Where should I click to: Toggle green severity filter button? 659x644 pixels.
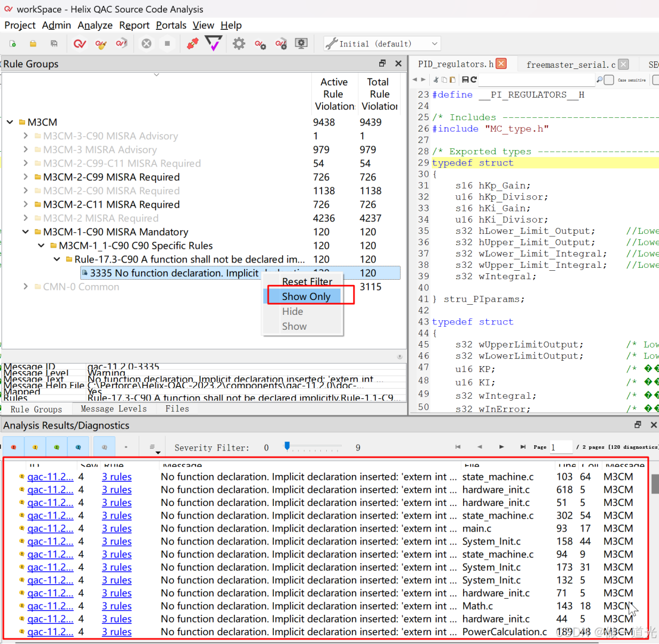pos(57,448)
